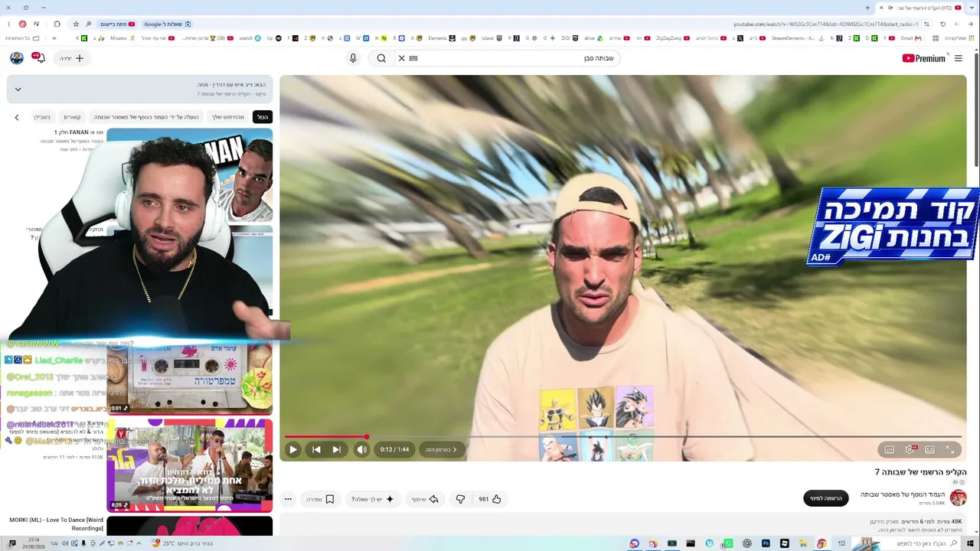Open the Mixamo bookmark
Screen dimensions: 980x551
[x=122, y=38]
